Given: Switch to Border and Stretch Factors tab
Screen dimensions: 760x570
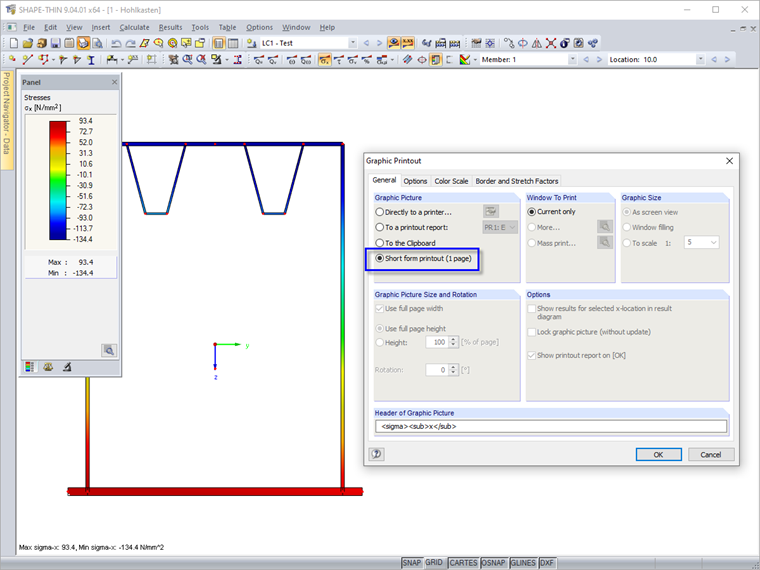Looking at the screenshot, I should point(517,181).
